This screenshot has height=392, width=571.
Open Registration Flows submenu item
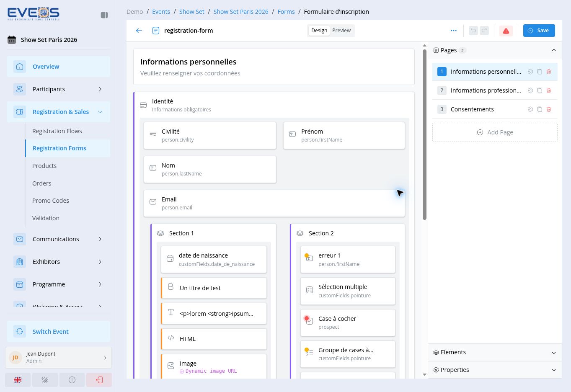click(x=67, y=131)
